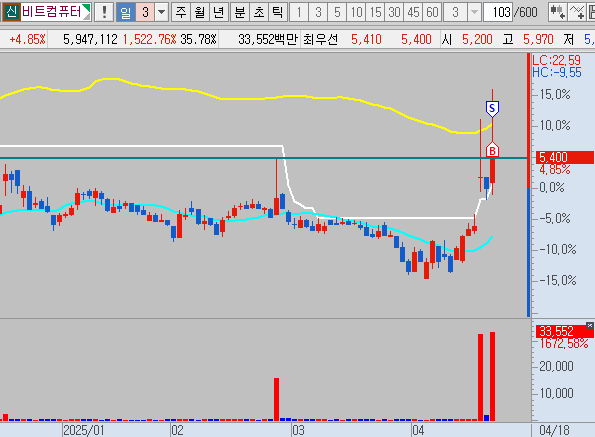Screen dimensions: 595x437
Task: Open the greyed minute interval dropdown arrow
Action: [474, 12]
